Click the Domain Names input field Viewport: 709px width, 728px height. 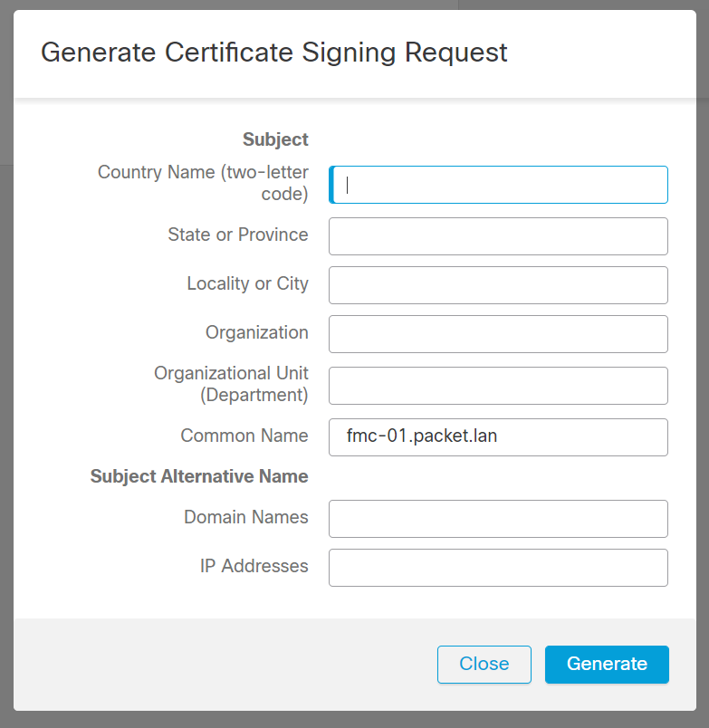[498, 518]
